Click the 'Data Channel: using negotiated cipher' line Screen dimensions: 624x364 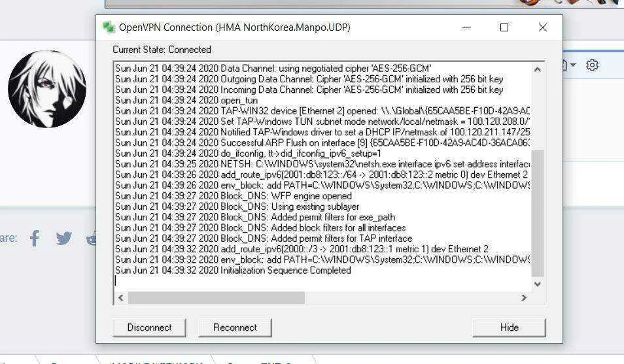tap(273, 69)
